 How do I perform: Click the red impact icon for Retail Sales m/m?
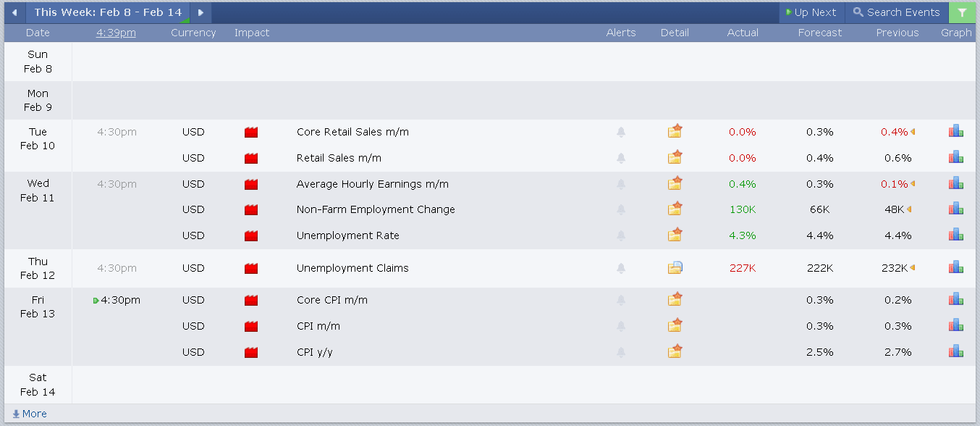point(251,158)
